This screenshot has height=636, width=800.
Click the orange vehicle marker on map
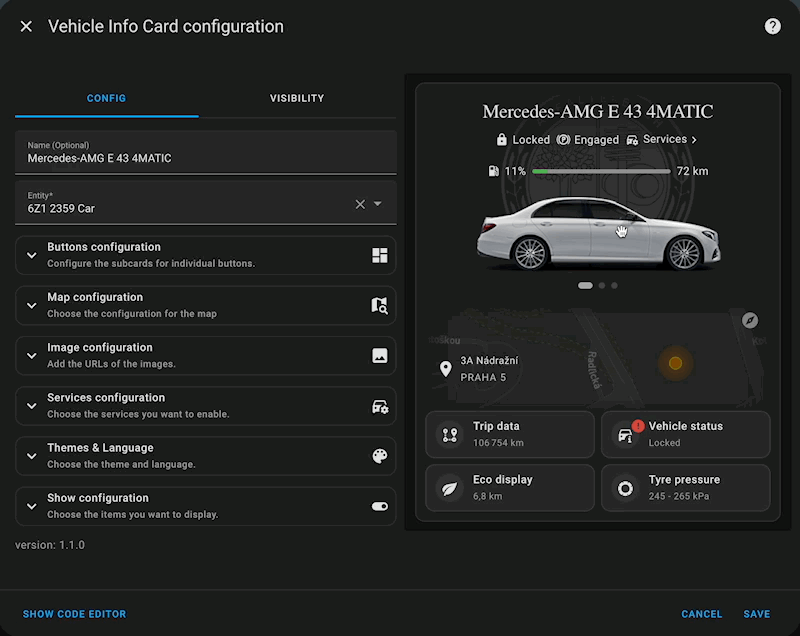click(676, 363)
